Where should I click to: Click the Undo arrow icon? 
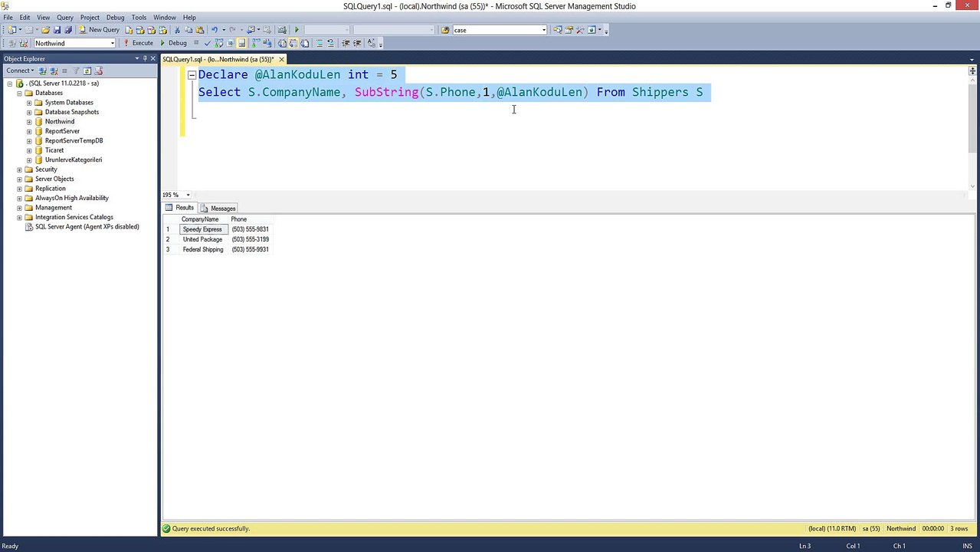point(214,30)
